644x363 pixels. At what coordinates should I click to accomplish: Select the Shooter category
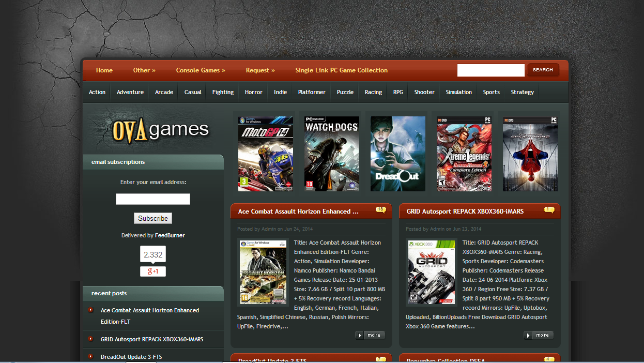point(424,92)
